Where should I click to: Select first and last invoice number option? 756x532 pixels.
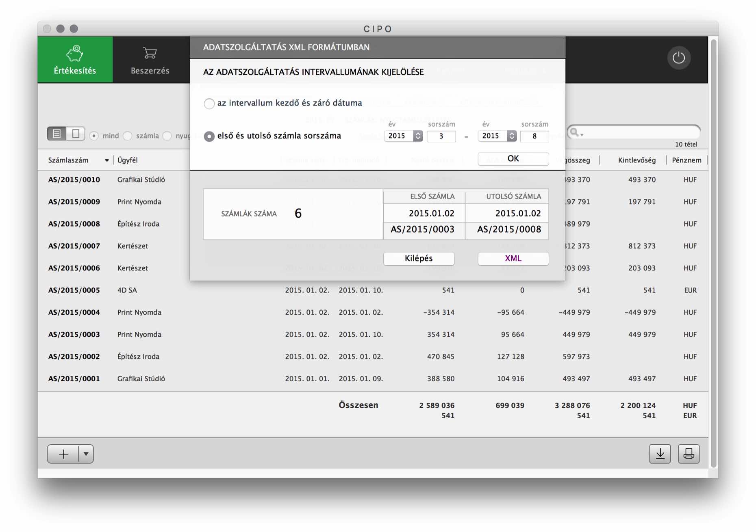tap(209, 136)
